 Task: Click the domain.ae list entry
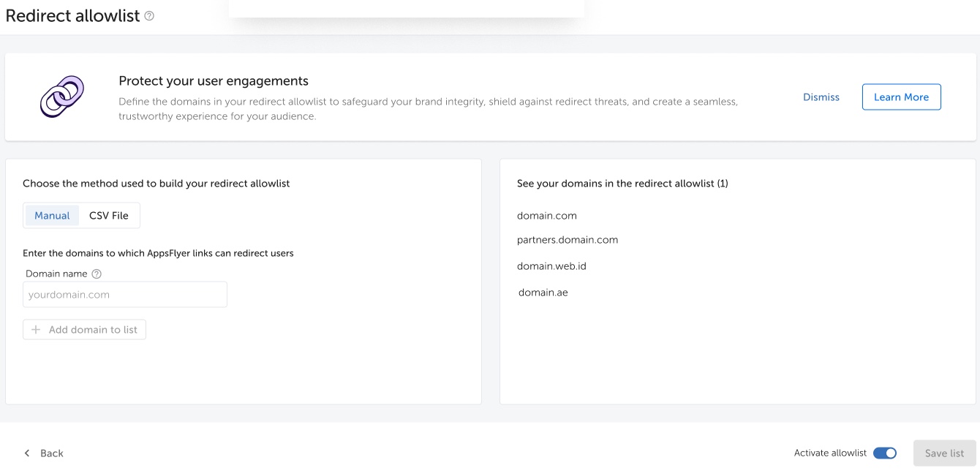coord(542,292)
